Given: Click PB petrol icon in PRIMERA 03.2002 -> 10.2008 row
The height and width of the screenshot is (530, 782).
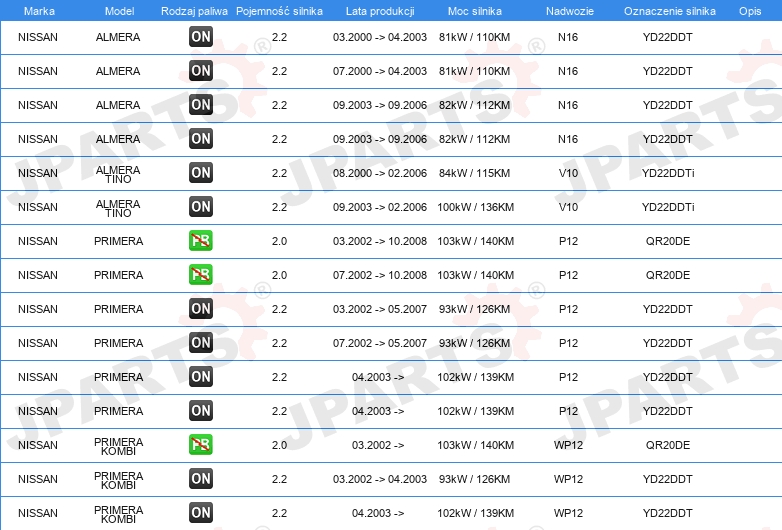Looking at the screenshot, I should pyautogui.click(x=200, y=241).
